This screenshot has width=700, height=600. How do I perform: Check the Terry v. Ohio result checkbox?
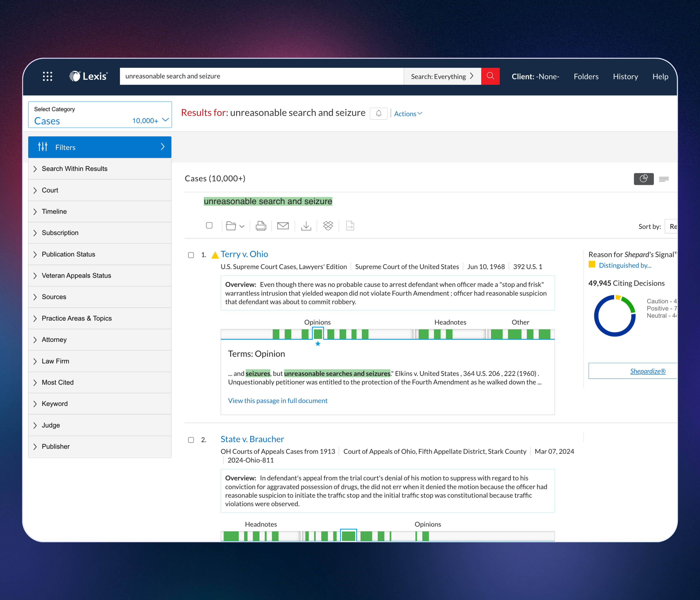click(191, 255)
